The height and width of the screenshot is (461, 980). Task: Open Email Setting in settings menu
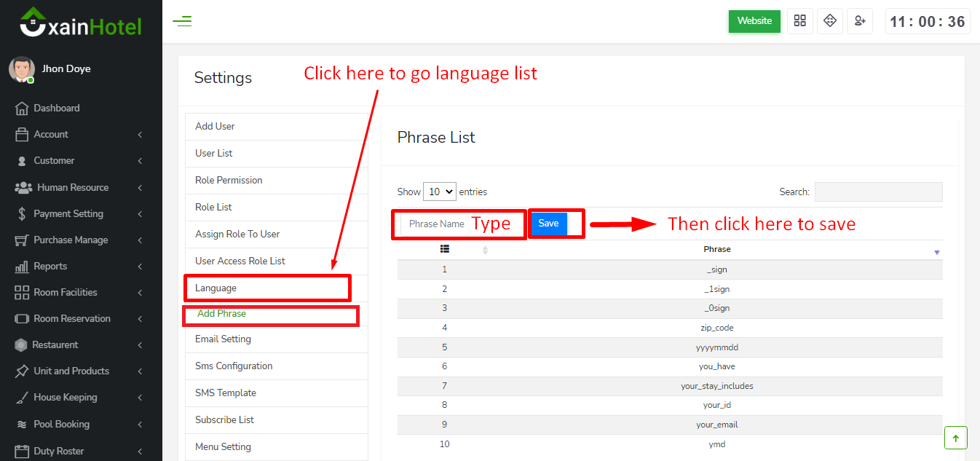[x=223, y=339]
